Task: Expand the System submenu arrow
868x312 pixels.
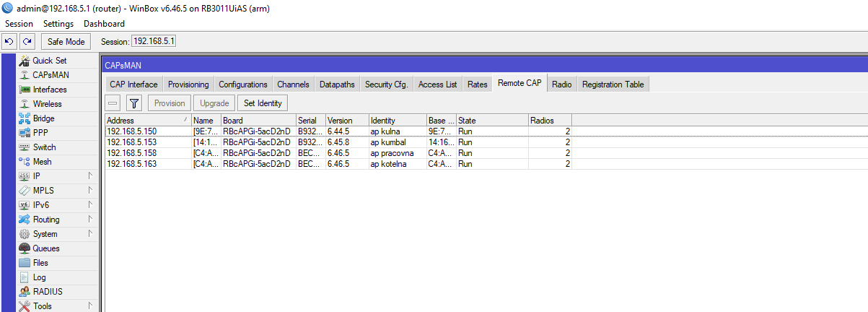Action: [91, 234]
